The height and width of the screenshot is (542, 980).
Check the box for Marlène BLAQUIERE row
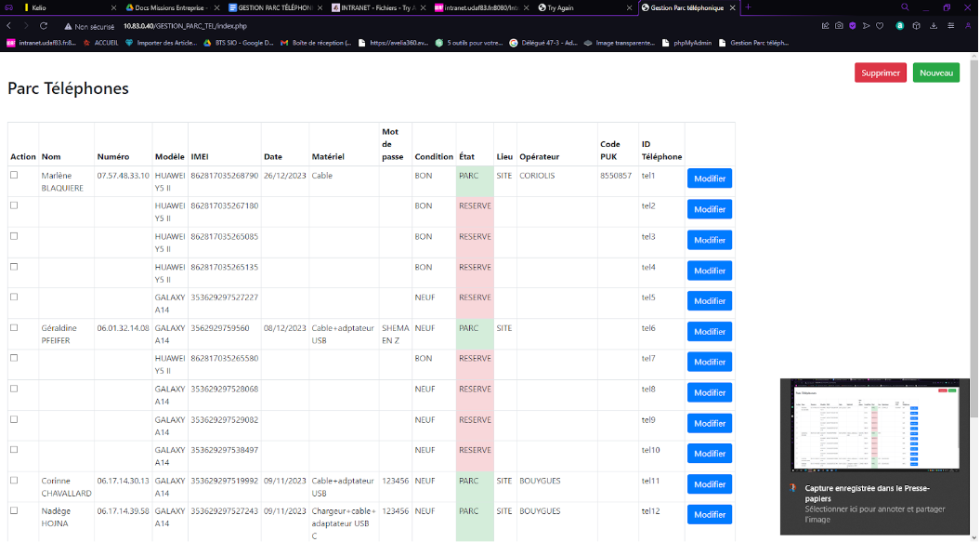tap(14, 175)
